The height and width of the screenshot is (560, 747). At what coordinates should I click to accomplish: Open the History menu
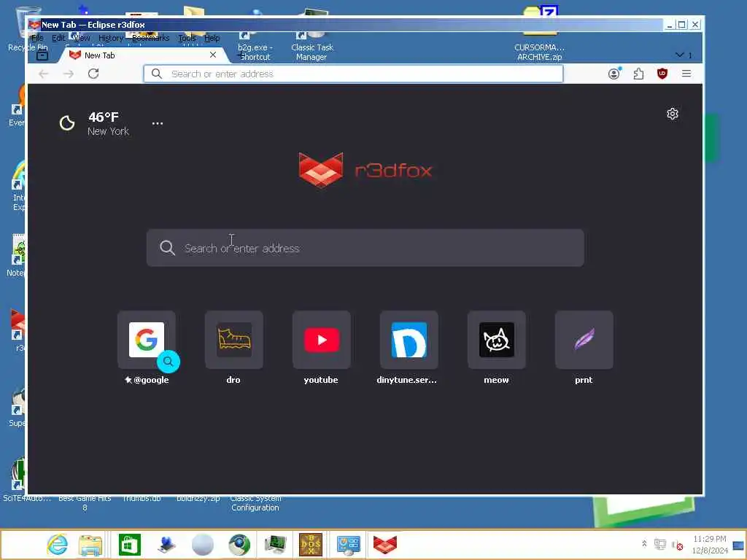click(111, 38)
